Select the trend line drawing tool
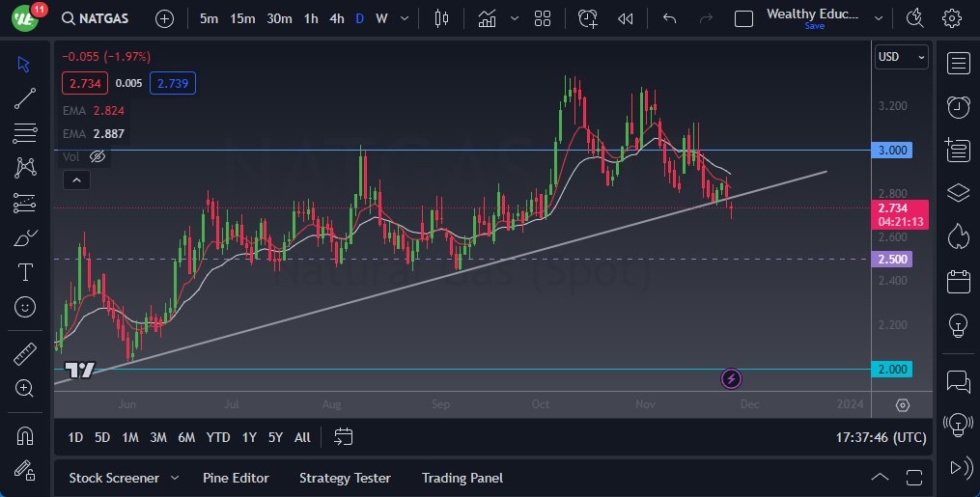Screen dimensions: 980x497 [x=25, y=97]
